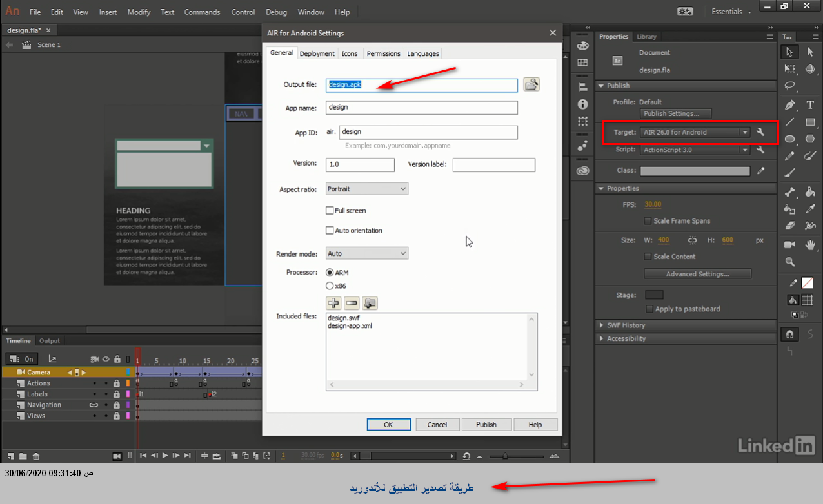This screenshot has height=504, width=823.
Task: Select the ARM processor option
Action: click(x=330, y=273)
